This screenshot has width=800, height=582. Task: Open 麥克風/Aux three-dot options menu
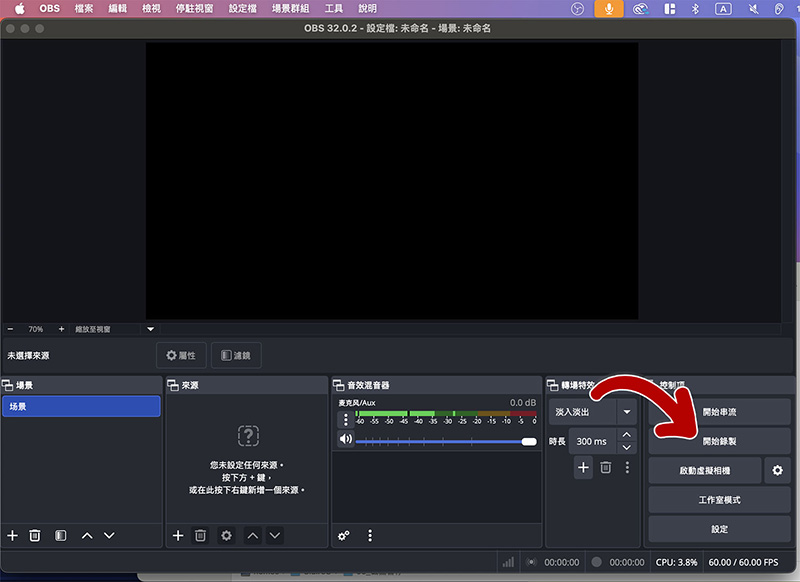pyautogui.click(x=346, y=420)
